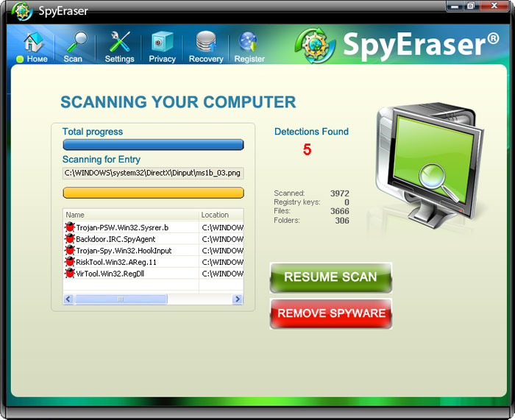Screen dimensions: 515x420
Task: Switch to the Scan tab label
Action: click(73, 59)
